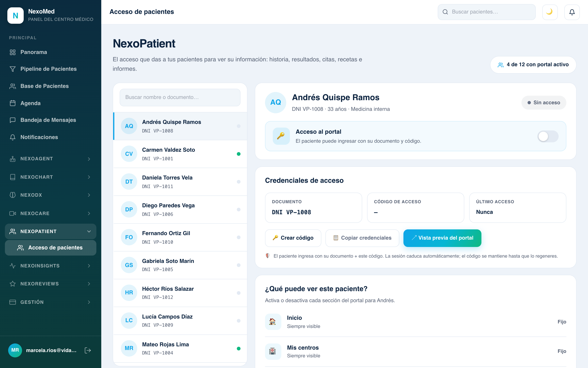Open Bandeja de Mensajes
Screen dimensions: 588x368
coord(51,120)
